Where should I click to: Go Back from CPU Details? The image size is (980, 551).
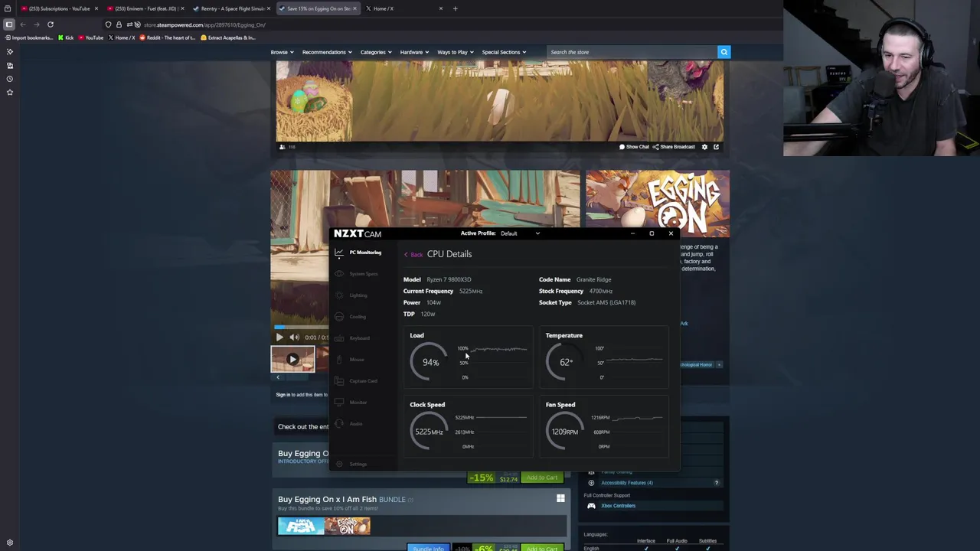(x=413, y=255)
